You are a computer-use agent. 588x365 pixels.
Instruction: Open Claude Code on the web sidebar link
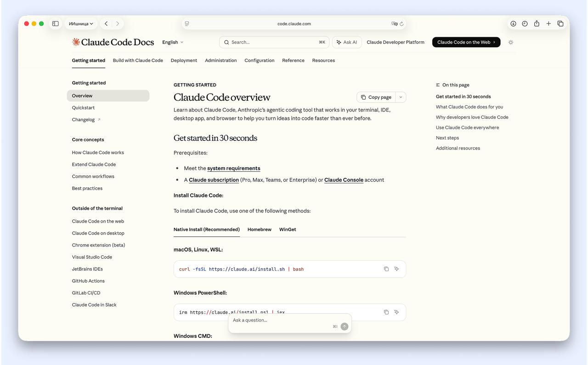pyautogui.click(x=98, y=221)
